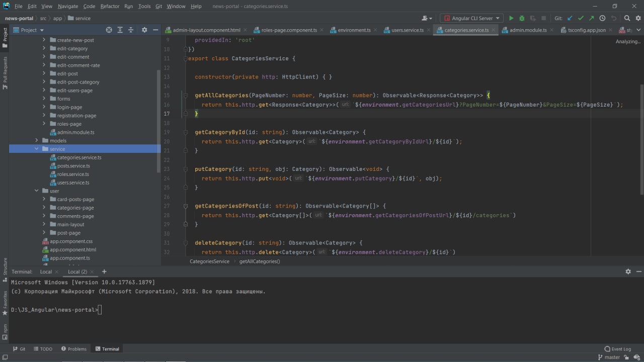Viewport: 644px width, 362px height.
Task: Switch to the users.service.ts editor tab
Action: click(407, 30)
